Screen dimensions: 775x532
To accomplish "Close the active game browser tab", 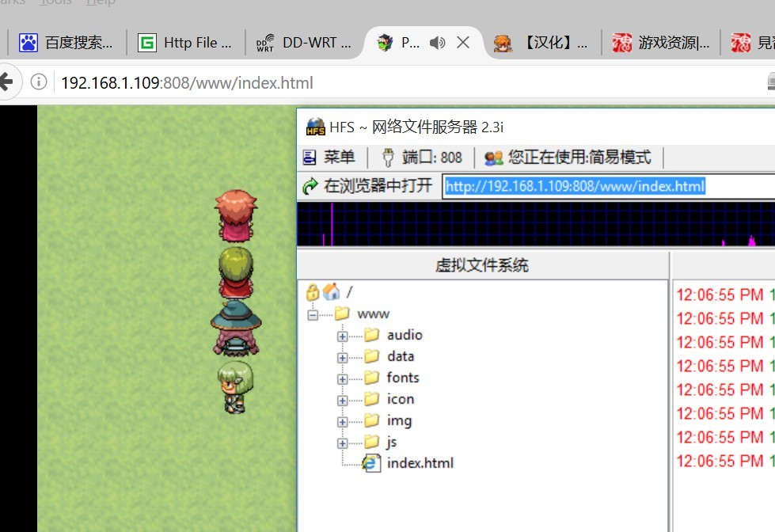I will (x=463, y=43).
